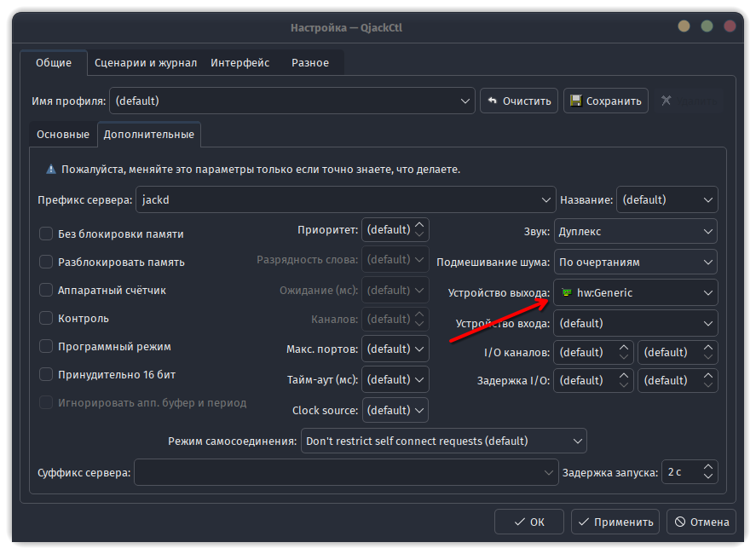Increase Приоритет with up arrow
This screenshot has width=756, height=554.
click(x=419, y=225)
